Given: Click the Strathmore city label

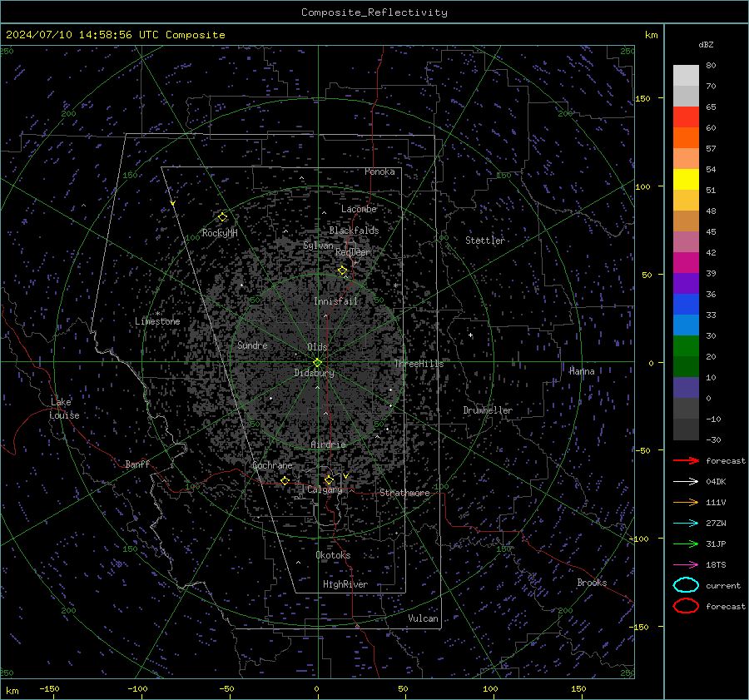Looking at the screenshot, I should pyautogui.click(x=404, y=493).
